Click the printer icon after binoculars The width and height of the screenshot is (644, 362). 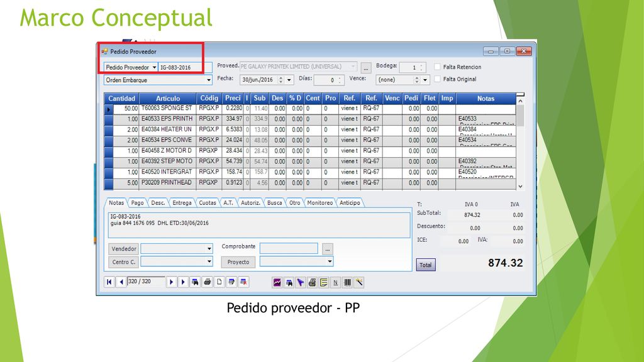click(x=208, y=282)
